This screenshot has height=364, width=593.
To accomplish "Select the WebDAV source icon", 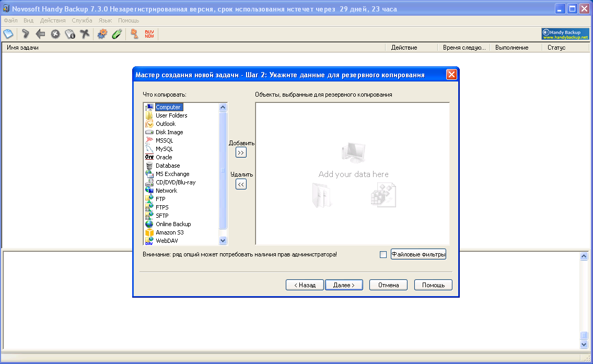I will pyautogui.click(x=149, y=240).
